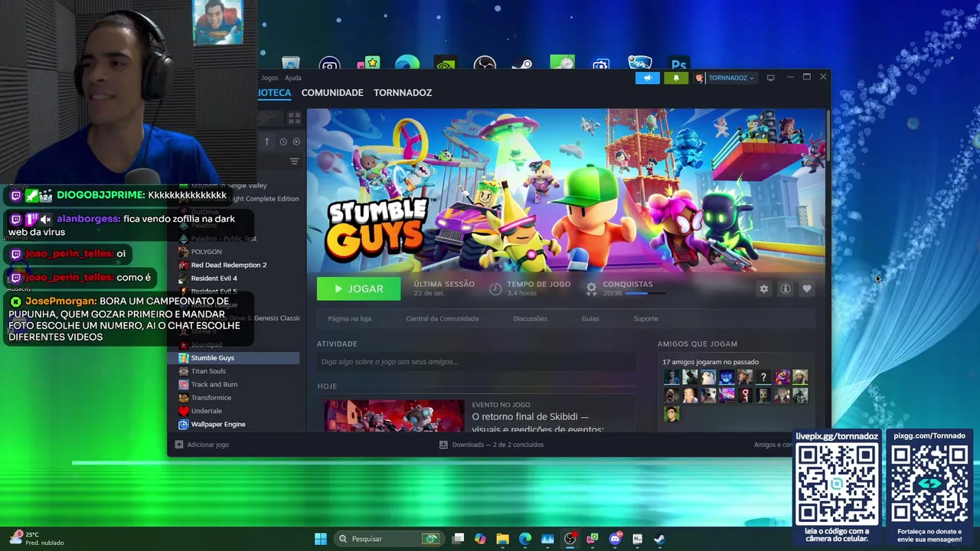Open Task View on taskbar
The width and height of the screenshot is (980, 551).
coord(458,539)
